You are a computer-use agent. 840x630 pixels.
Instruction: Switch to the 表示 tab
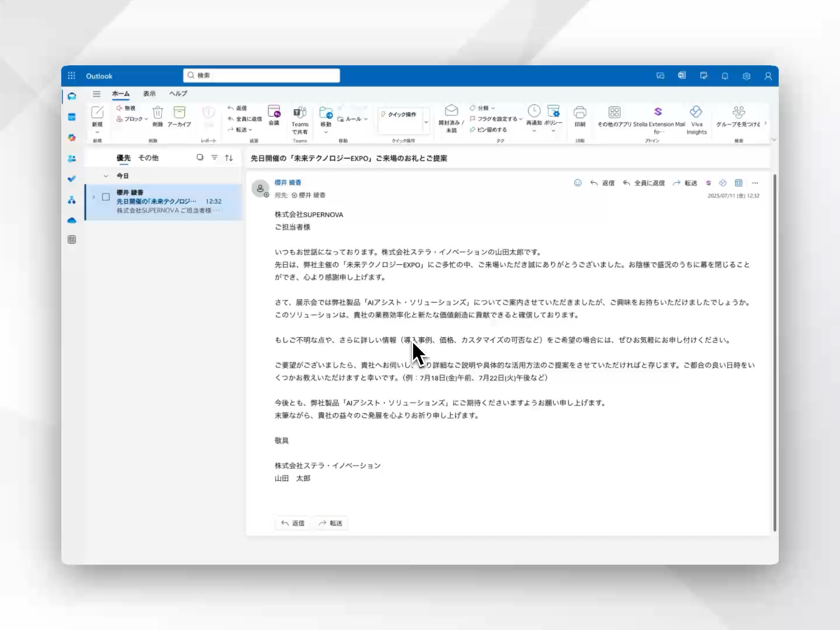coord(149,93)
